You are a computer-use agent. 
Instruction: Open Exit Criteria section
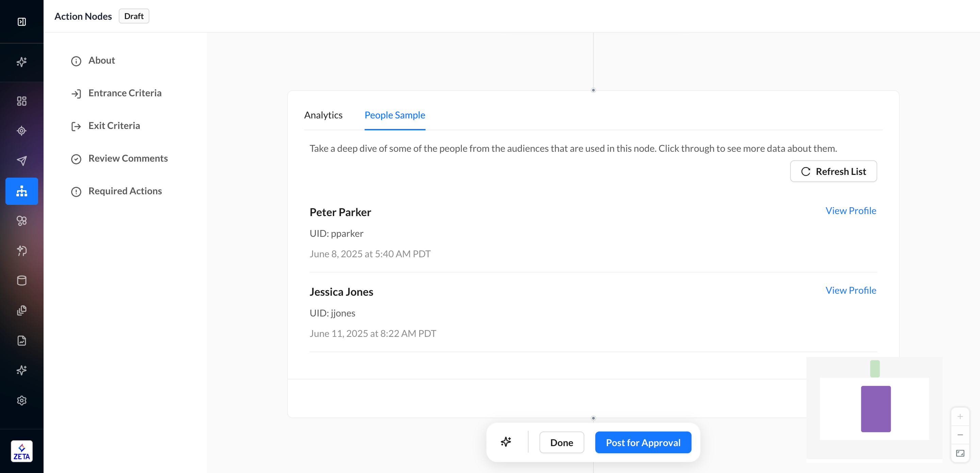click(x=114, y=126)
